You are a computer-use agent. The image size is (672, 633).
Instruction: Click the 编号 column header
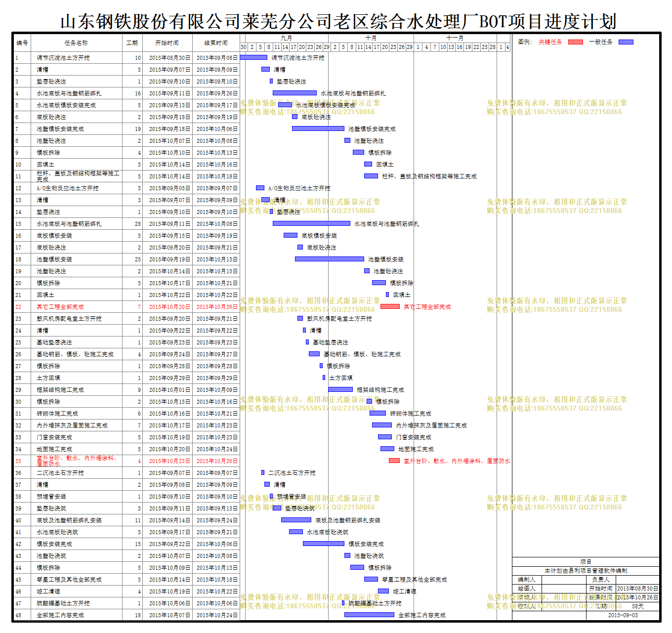coord(22,43)
